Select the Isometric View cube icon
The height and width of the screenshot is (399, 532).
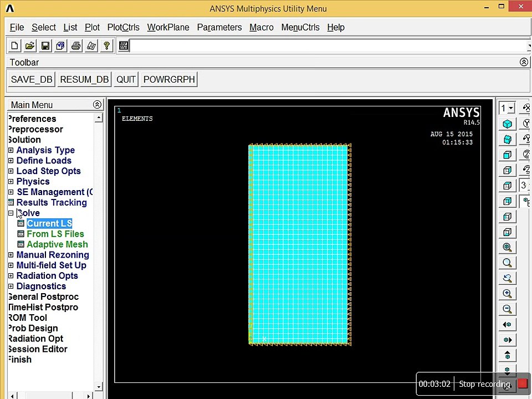(507, 124)
